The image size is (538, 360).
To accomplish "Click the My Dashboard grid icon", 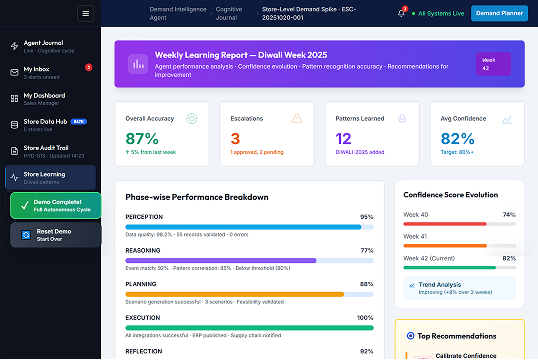I will tap(14, 99).
